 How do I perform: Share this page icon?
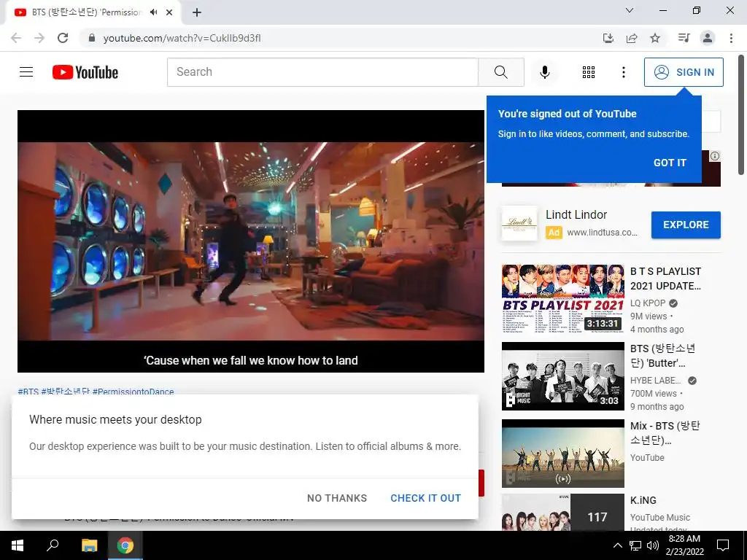click(x=632, y=38)
